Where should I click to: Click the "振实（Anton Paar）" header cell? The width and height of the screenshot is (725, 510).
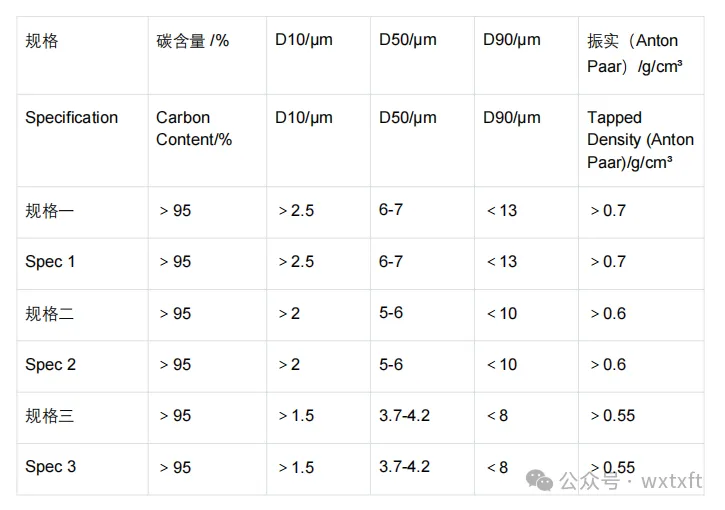click(632, 52)
